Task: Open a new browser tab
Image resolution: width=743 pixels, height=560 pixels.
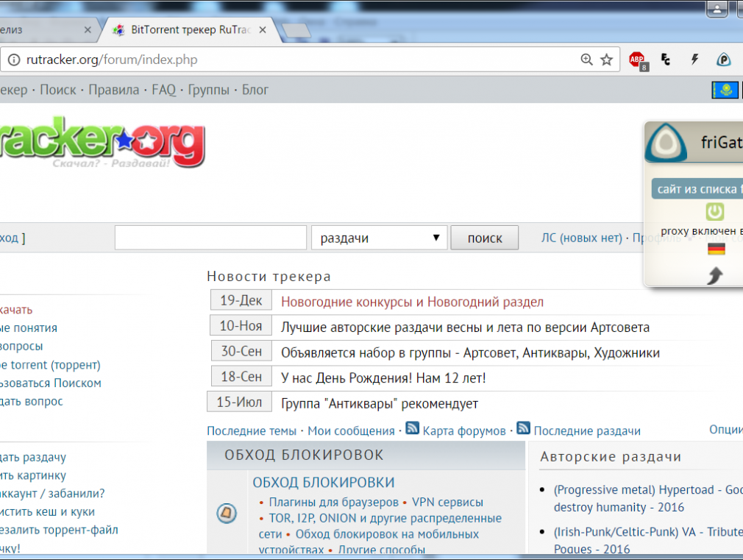Action: coord(296,31)
